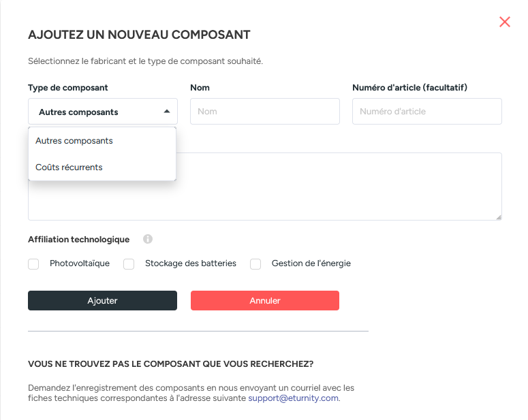This screenshot has width=528, height=420.
Task: Click the Type de composant dropdown arrow
Action: [167, 112]
